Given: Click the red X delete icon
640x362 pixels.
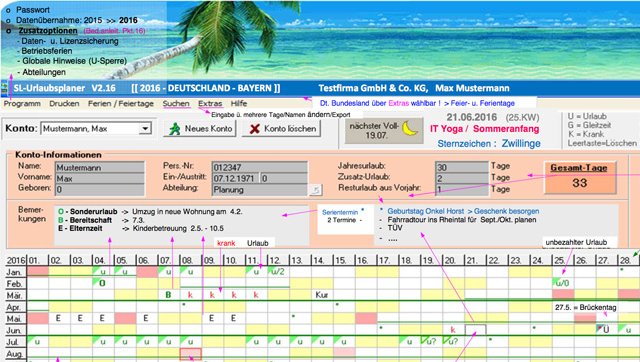Looking at the screenshot, I should point(255,129).
